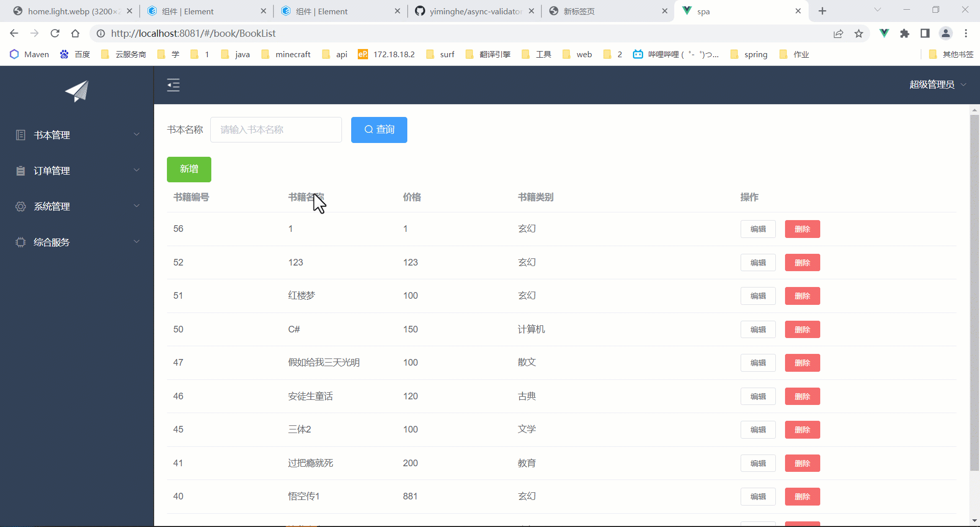Delete the 安徒生童话 row

pos(802,396)
